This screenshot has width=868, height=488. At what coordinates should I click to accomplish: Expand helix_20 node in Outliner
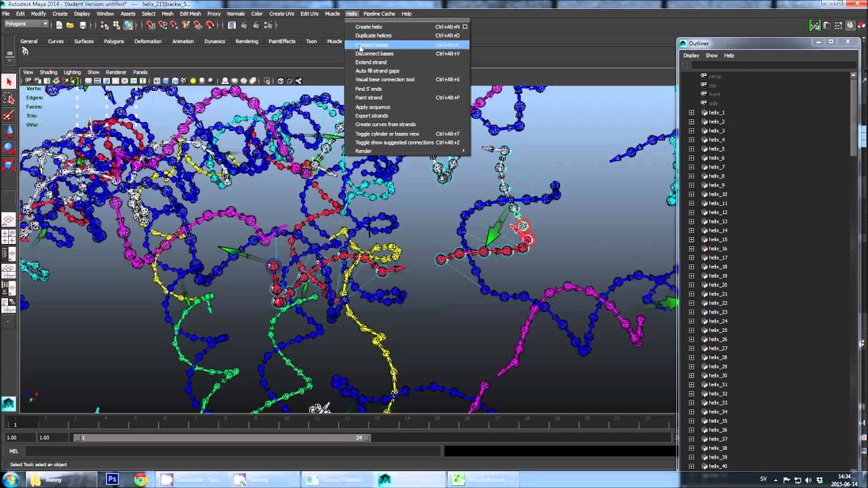pyautogui.click(x=691, y=285)
